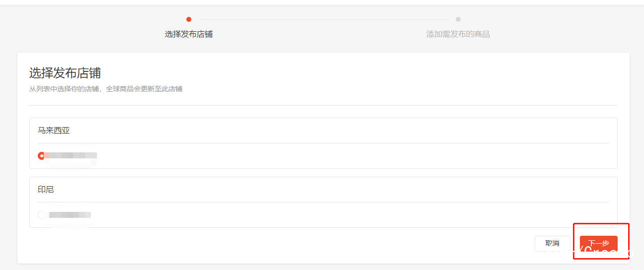The image size is (644, 270).
Task: Select the radio button under 马来西亚
Action: 41,156
